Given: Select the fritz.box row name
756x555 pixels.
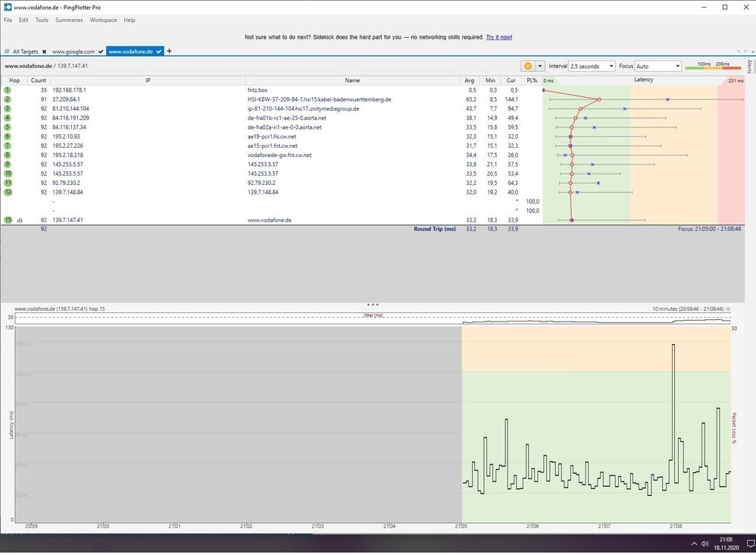Looking at the screenshot, I should click(x=258, y=90).
